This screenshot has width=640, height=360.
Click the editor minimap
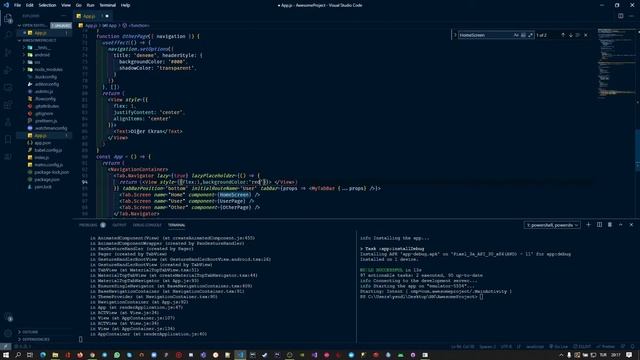click(x=616, y=65)
